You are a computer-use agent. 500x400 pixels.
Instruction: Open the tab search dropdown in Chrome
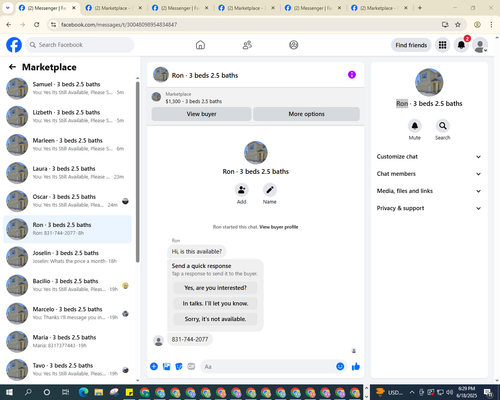pos(7,8)
